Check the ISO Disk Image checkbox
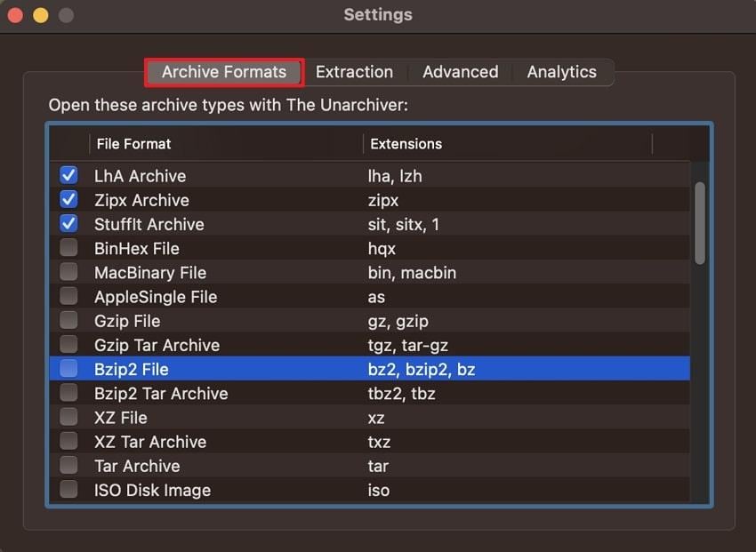This screenshot has height=552, width=756. click(x=68, y=490)
